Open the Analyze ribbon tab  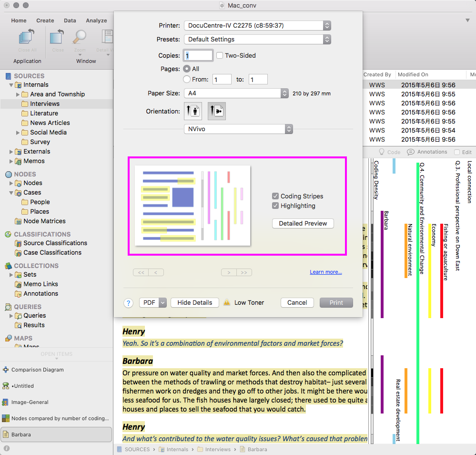point(96,21)
